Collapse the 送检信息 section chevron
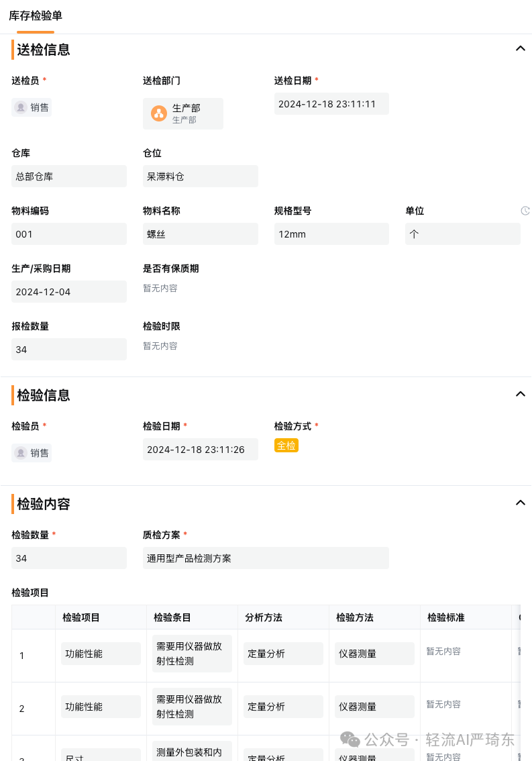The width and height of the screenshot is (532, 761). coord(521,48)
